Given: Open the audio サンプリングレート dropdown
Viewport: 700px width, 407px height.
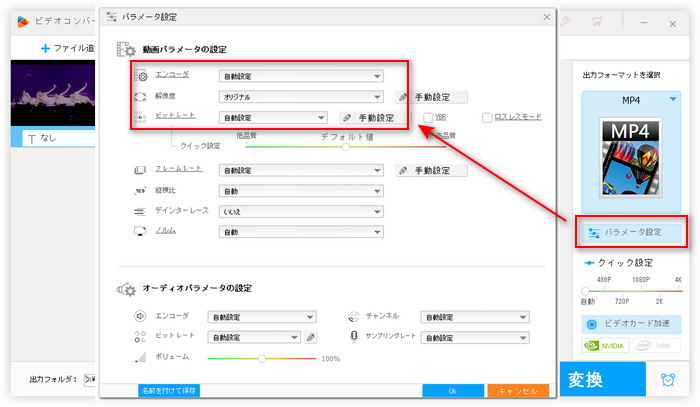Looking at the screenshot, I should point(475,338).
